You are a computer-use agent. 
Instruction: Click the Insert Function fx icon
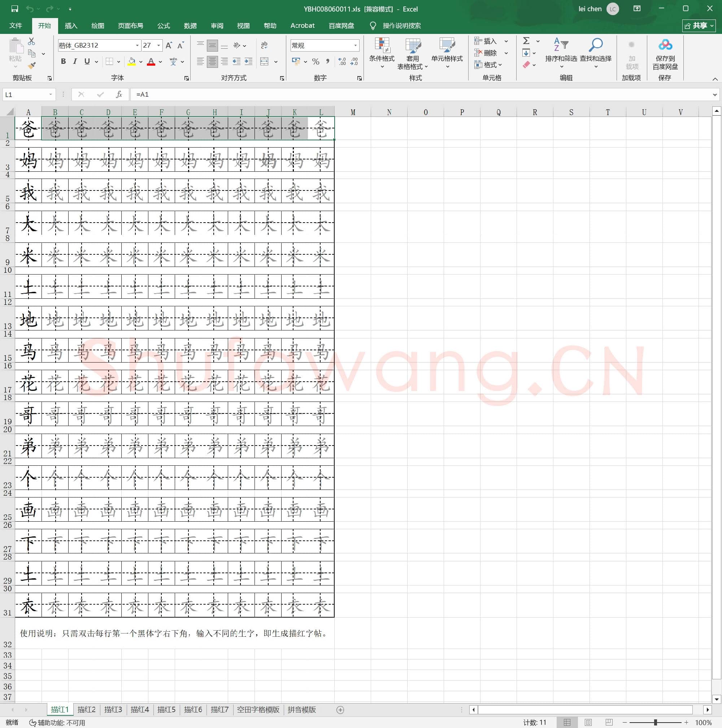(119, 94)
